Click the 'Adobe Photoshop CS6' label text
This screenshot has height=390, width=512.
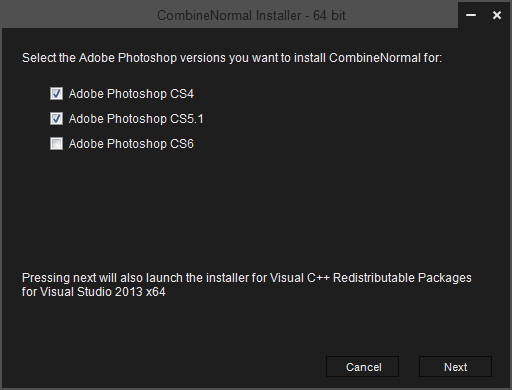[x=131, y=144]
